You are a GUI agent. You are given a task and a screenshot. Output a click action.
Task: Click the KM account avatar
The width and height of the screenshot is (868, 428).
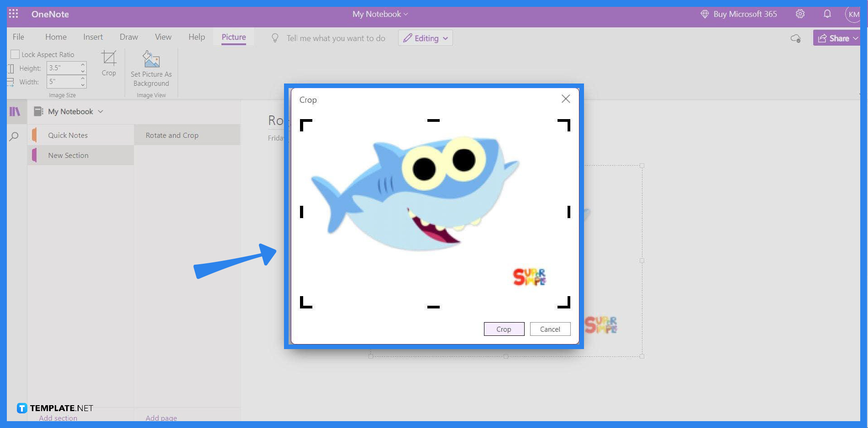tap(853, 14)
